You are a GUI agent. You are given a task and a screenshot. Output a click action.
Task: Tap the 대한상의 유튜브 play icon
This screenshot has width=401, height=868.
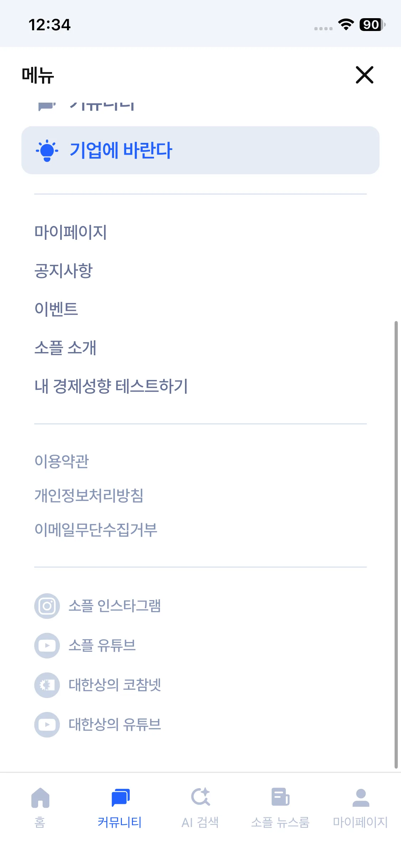(x=47, y=724)
